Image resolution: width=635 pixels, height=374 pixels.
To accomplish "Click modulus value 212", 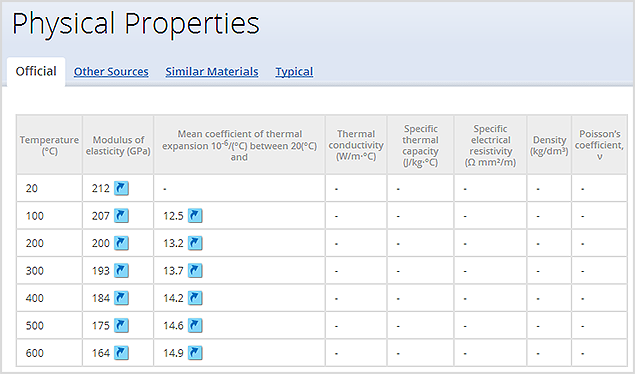I will (x=100, y=189).
